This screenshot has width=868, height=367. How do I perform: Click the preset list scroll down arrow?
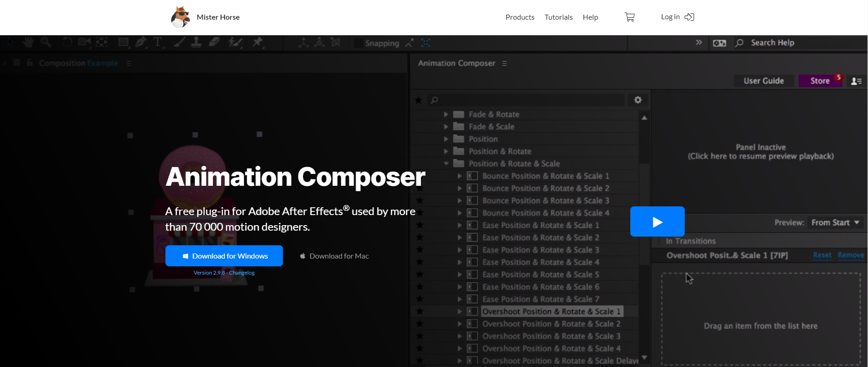(644, 358)
